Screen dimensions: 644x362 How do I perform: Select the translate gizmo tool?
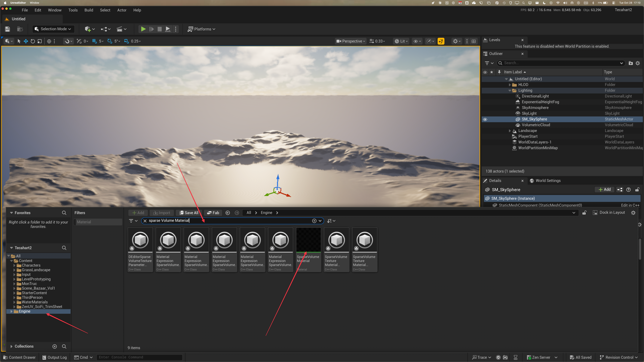(x=26, y=41)
